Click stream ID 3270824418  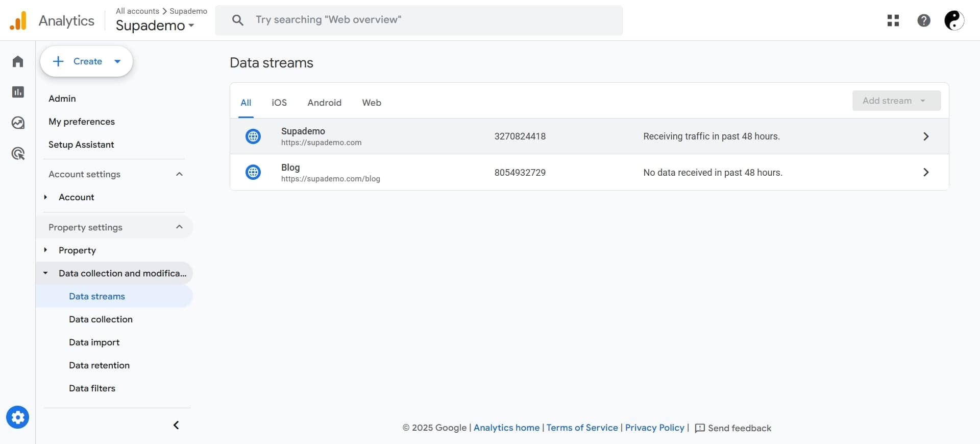[x=520, y=136]
